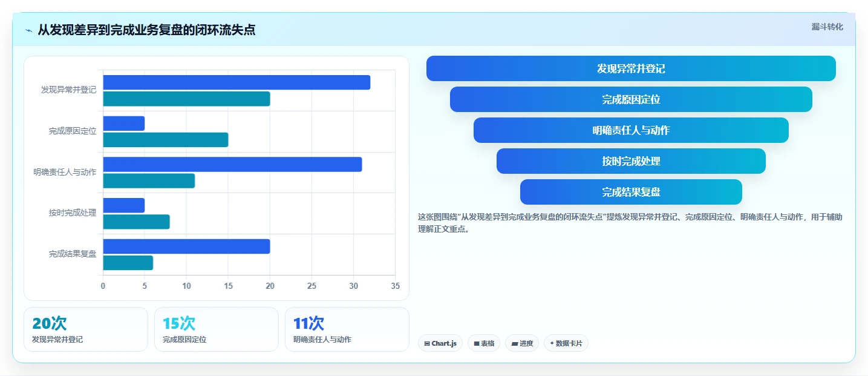Image resolution: width=868 pixels, height=376 pixels.
Task: Open the 15次 完成原因定位 stat card
Action: point(217,329)
